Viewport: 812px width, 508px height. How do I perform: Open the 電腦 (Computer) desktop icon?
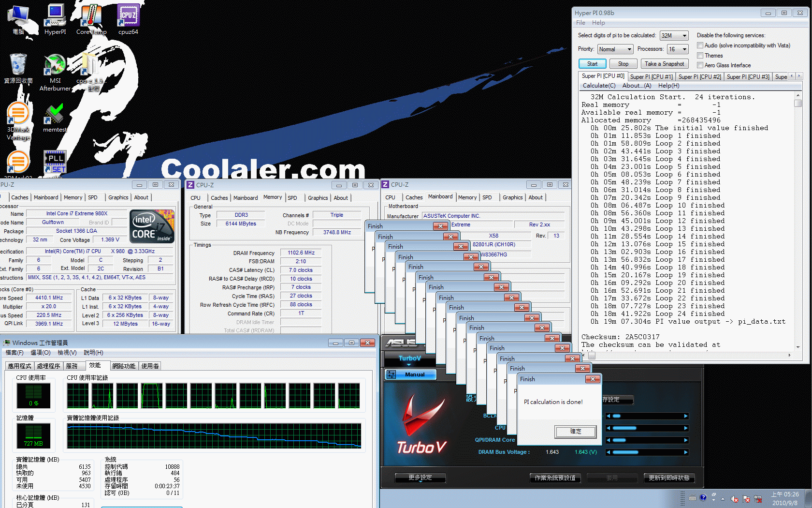pyautogui.click(x=18, y=19)
